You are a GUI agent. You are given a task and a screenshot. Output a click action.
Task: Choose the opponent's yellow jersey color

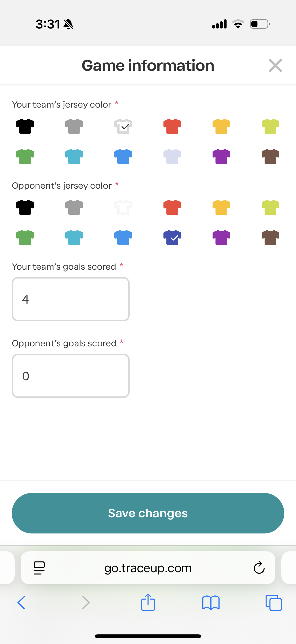pyautogui.click(x=221, y=207)
